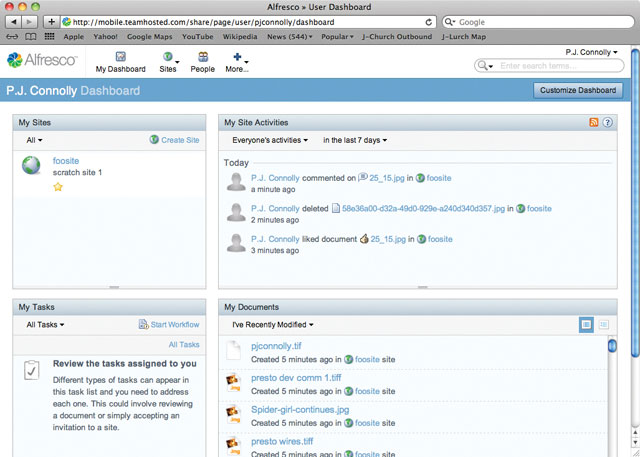Open 25_15.jpg in the liked document activity
640x457 pixels.
[x=388, y=239]
